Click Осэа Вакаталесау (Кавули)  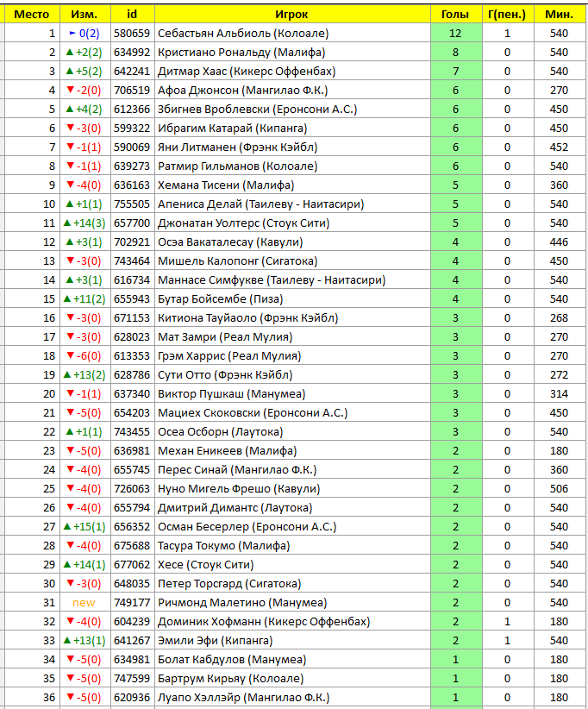pos(230,242)
